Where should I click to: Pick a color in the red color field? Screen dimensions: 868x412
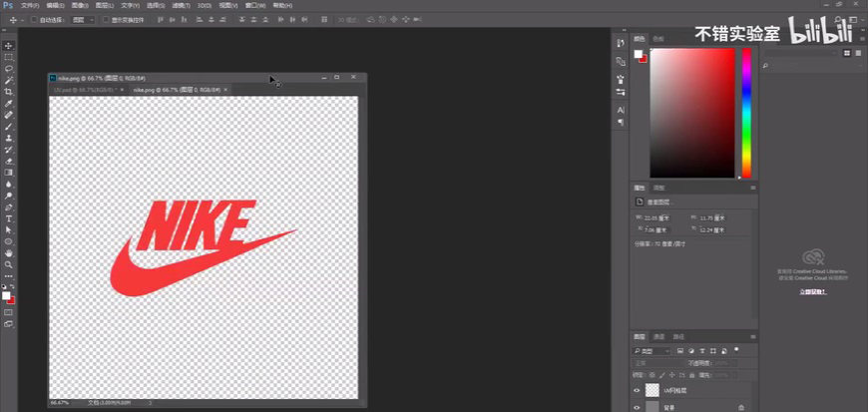pos(692,113)
